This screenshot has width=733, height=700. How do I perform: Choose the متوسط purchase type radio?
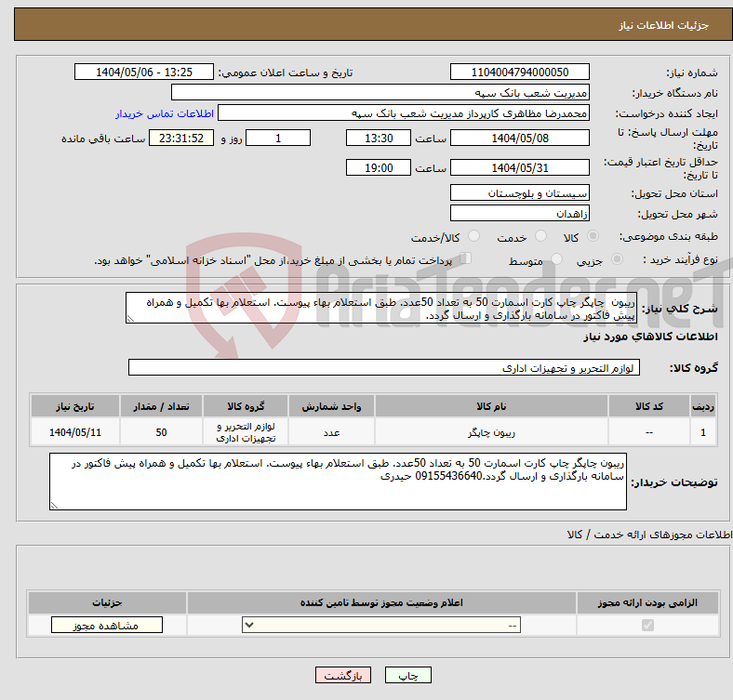point(555,261)
